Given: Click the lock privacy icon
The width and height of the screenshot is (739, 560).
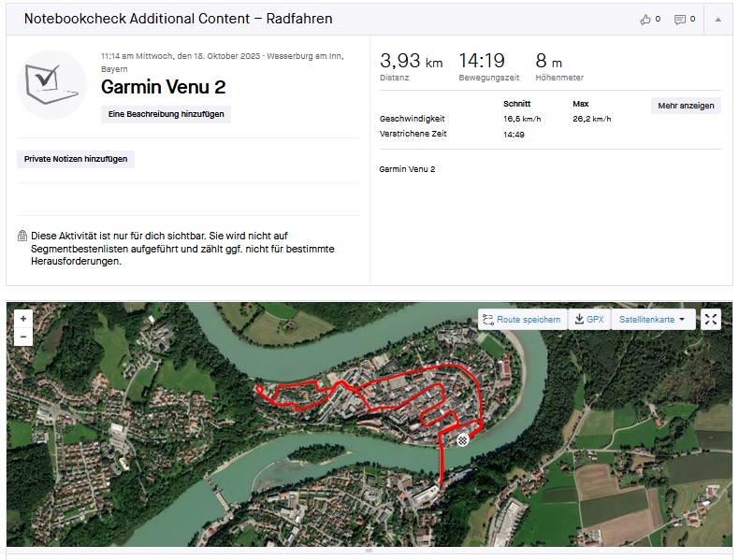Looking at the screenshot, I should coord(22,236).
